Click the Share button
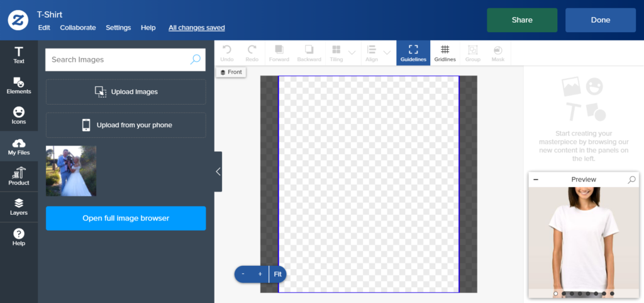The width and height of the screenshot is (644, 303). [x=522, y=20]
